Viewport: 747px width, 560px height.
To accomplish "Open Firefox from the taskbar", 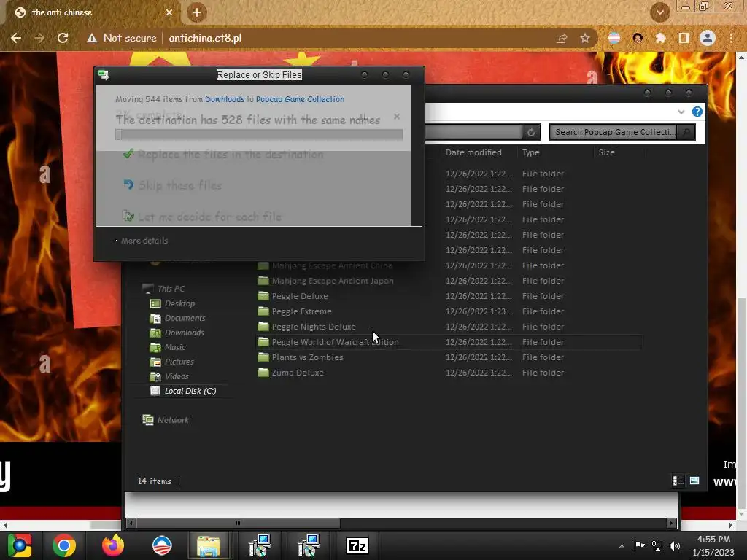I will pos(113,545).
